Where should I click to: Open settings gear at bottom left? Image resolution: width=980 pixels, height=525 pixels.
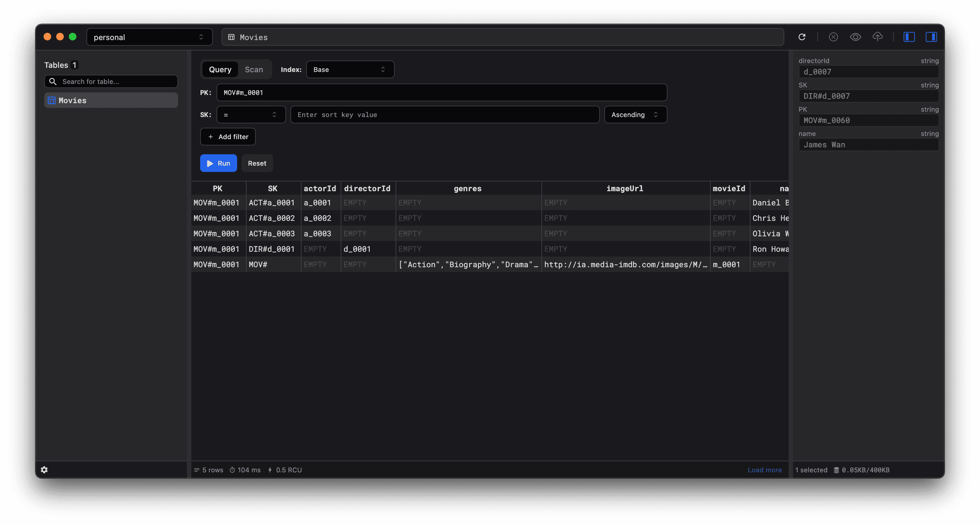(x=44, y=469)
